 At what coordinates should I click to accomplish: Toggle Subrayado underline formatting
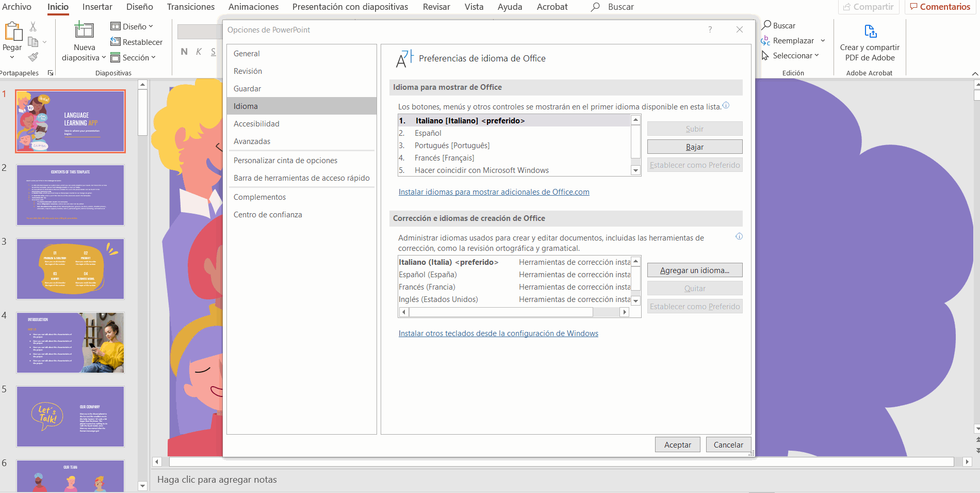pos(213,52)
